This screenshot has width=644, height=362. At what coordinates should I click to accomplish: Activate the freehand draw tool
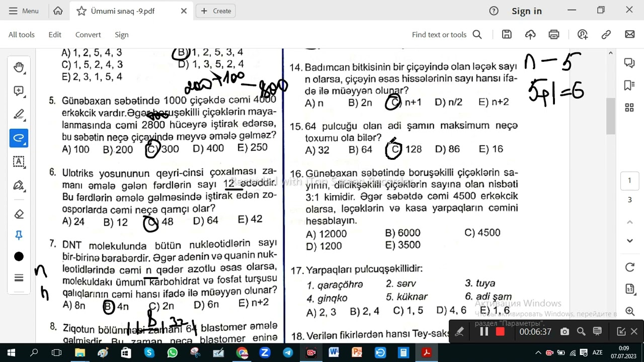click(x=19, y=138)
